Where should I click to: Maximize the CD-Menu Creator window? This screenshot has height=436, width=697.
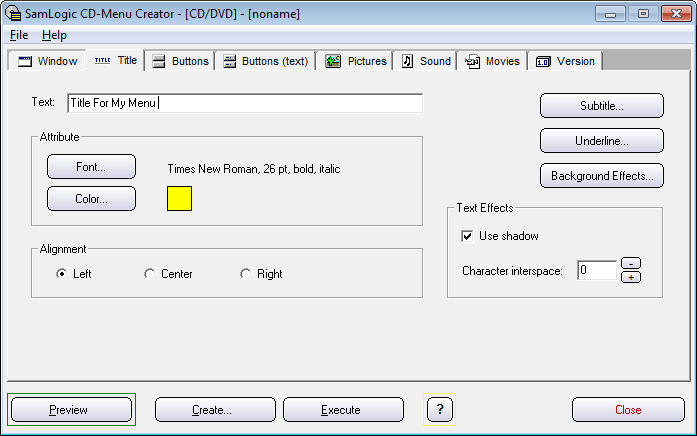643,14
